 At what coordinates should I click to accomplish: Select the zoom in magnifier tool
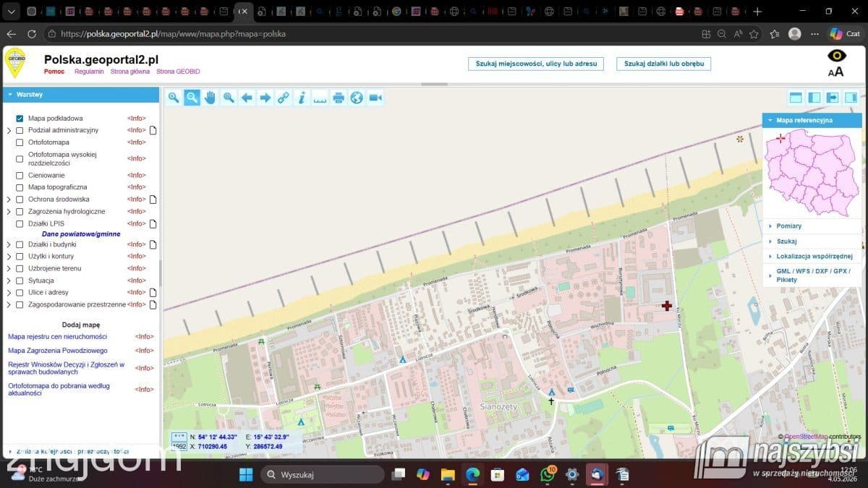pos(174,98)
